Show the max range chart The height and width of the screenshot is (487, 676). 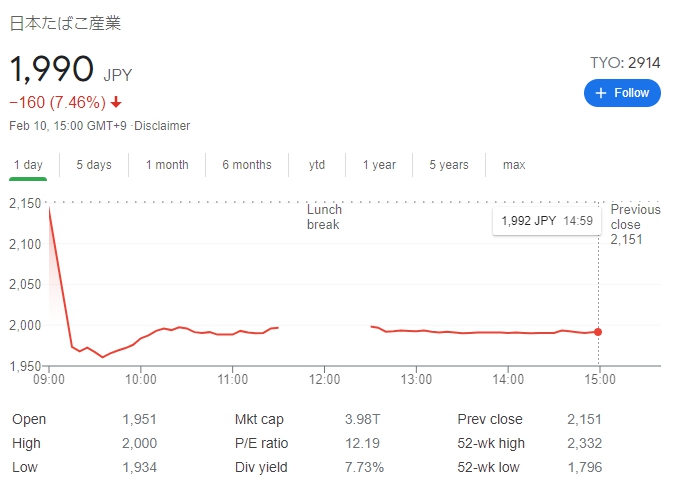(x=514, y=165)
